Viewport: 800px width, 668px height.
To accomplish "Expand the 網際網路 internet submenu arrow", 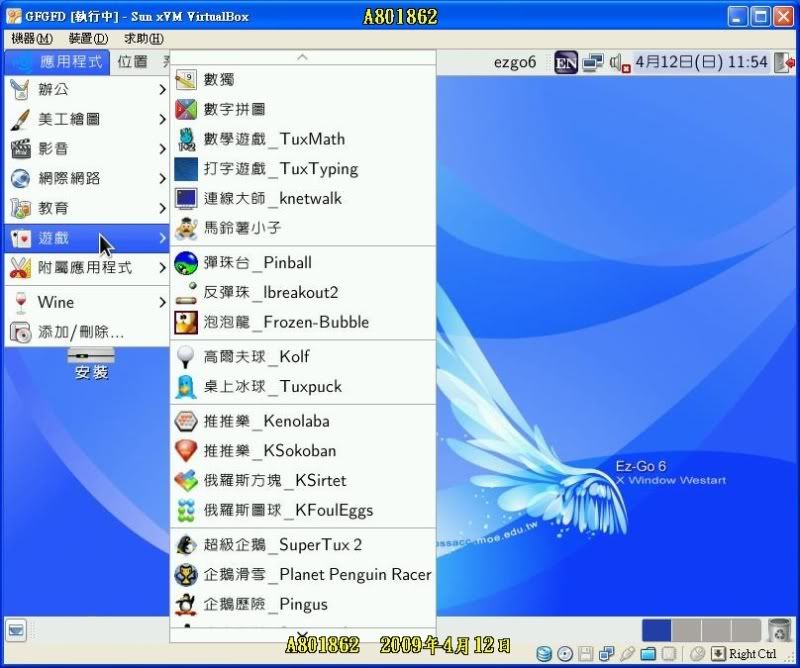I will coord(162,179).
